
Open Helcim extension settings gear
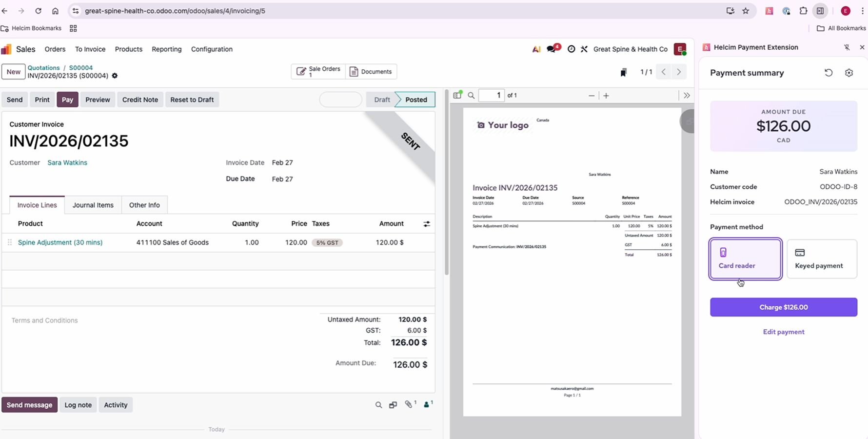tap(849, 73)
